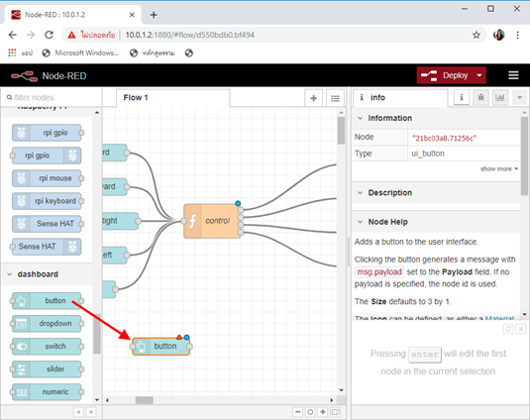Reload the browser page
This screenshot has height=420, width=530.
click(x=49, y=35)
